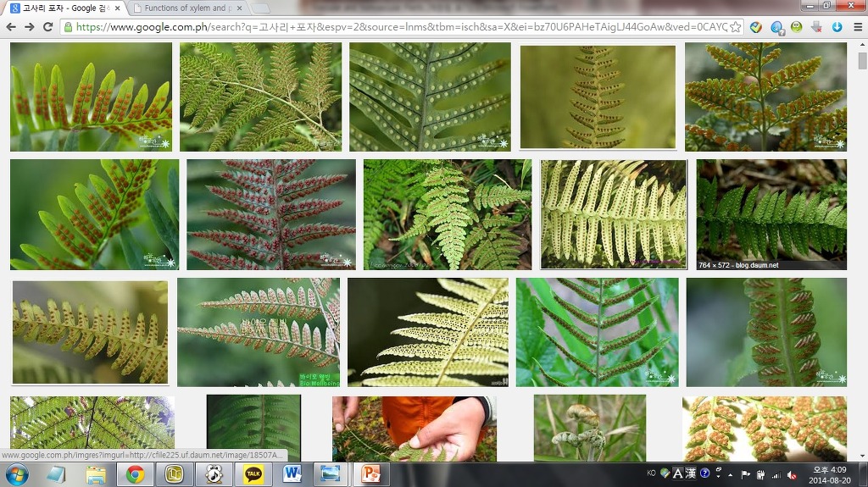Open a new tab with the new-tab button

[260, 8]
